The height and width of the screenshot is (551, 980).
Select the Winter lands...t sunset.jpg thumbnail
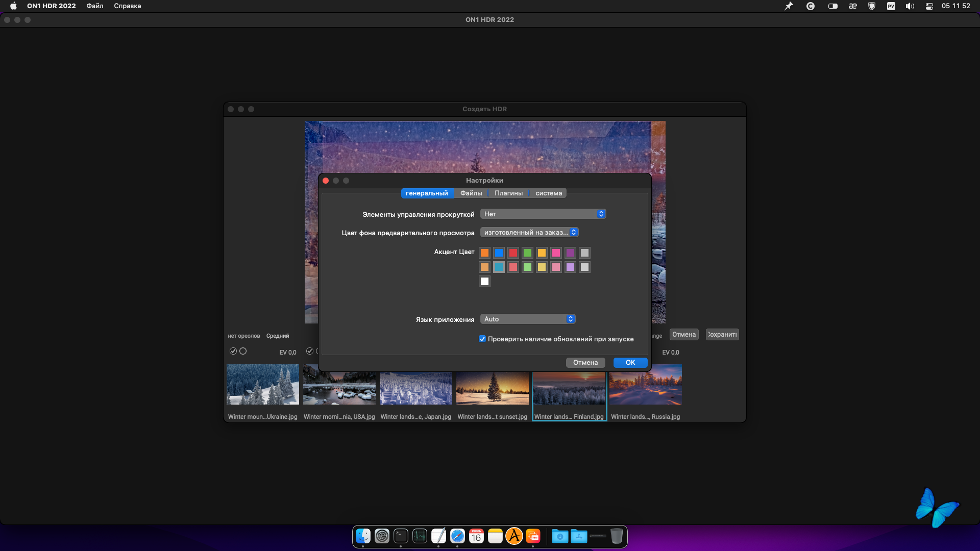[493, 388]
